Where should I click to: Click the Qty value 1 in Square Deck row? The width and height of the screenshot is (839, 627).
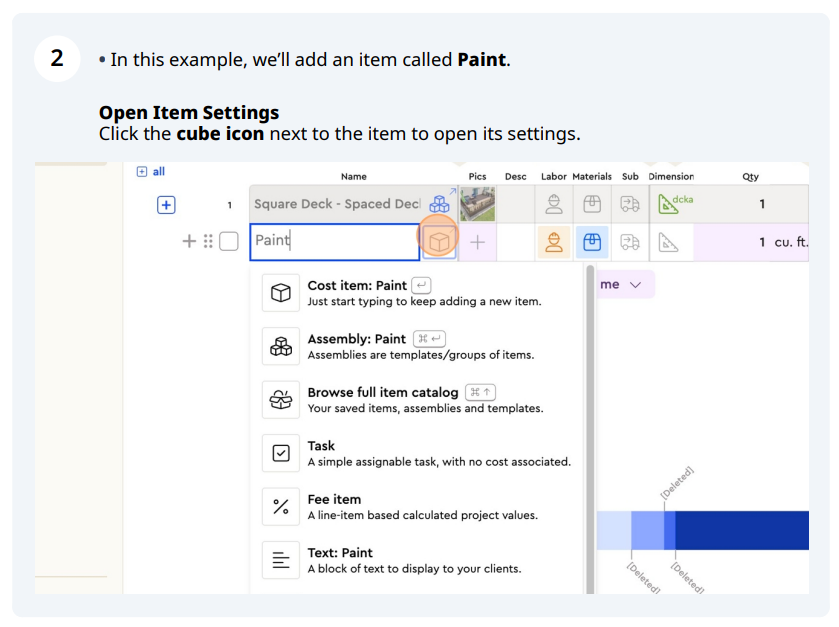click(762, 204)
